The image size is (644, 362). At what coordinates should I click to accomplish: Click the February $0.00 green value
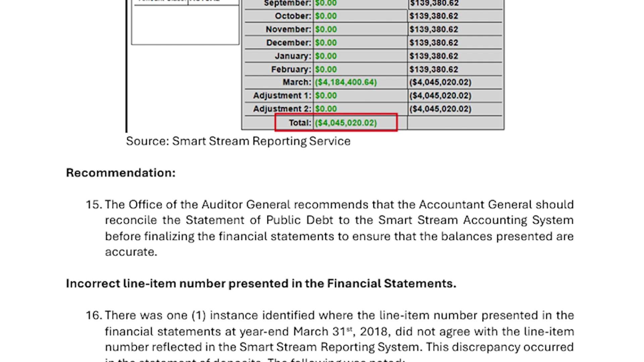point(326,69)
